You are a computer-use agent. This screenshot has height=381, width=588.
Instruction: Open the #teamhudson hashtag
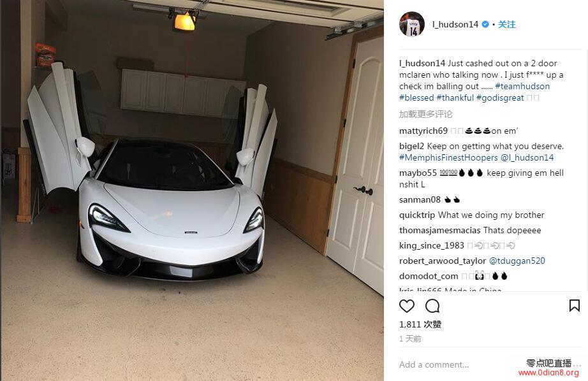click(522, 86)
